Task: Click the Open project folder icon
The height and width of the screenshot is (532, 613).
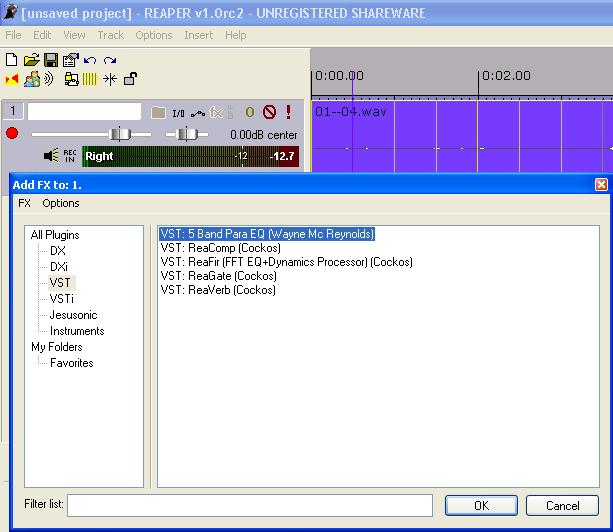Action: pyautogui.click(x=31, y=60)
